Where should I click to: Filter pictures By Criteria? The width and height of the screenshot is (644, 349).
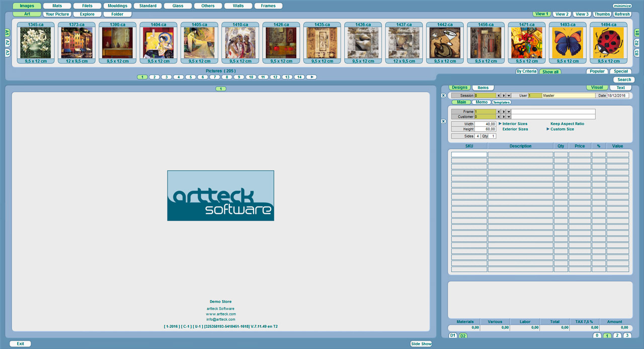[x=527, y=72]
